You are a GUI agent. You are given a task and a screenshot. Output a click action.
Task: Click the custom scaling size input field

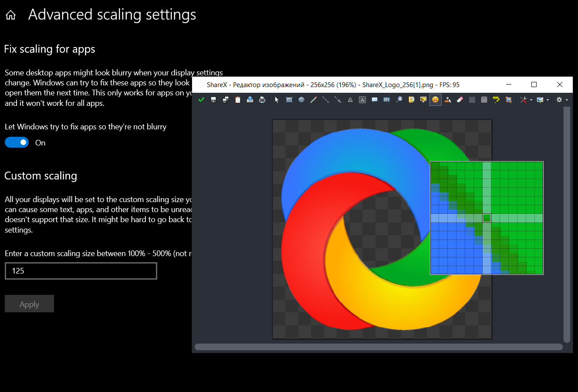click(81, 270)
